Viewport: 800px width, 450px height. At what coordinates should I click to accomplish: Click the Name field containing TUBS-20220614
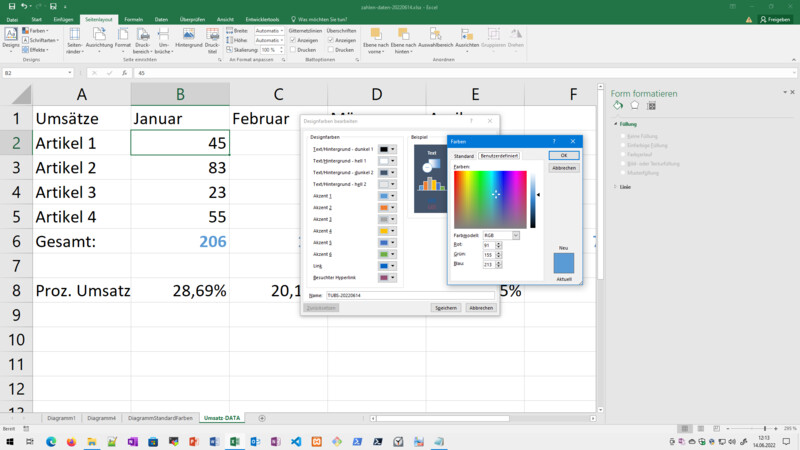coord(410,295)
